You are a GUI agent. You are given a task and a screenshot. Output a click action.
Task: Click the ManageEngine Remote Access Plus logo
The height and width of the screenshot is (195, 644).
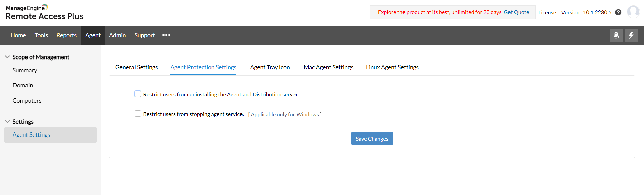click(44, 12)
